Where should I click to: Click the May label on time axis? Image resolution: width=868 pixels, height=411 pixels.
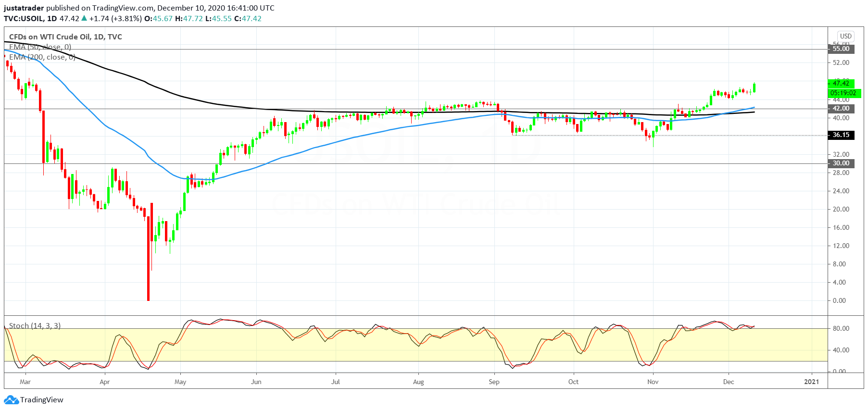click(x=180, y=382)
